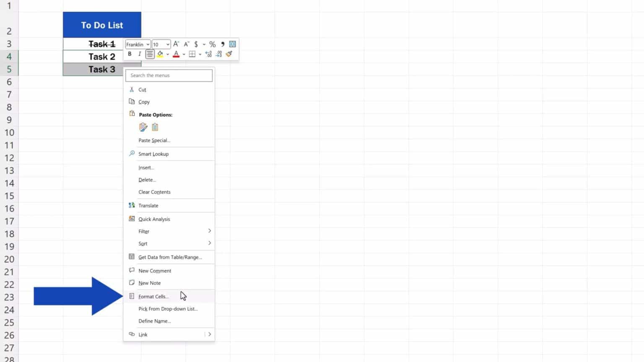Open the Font Color dropdown arrow
The image size is (644, 362).
(x=184, y=54)
